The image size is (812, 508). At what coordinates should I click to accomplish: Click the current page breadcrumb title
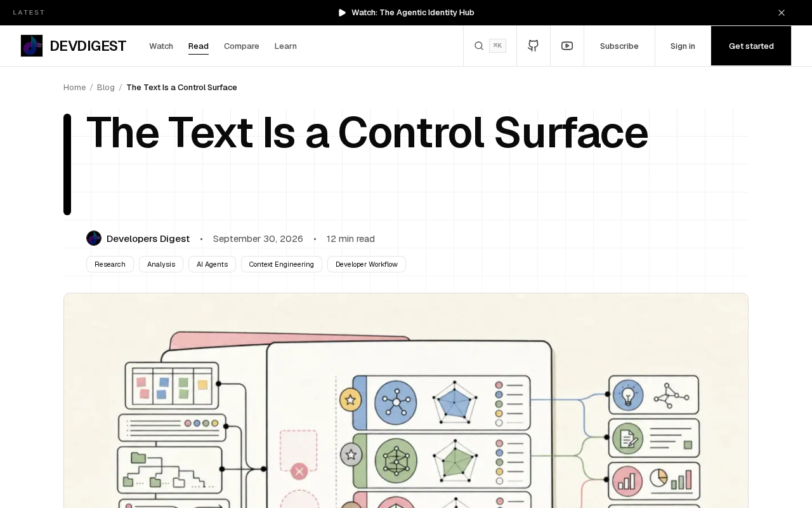tap(181, 87)
